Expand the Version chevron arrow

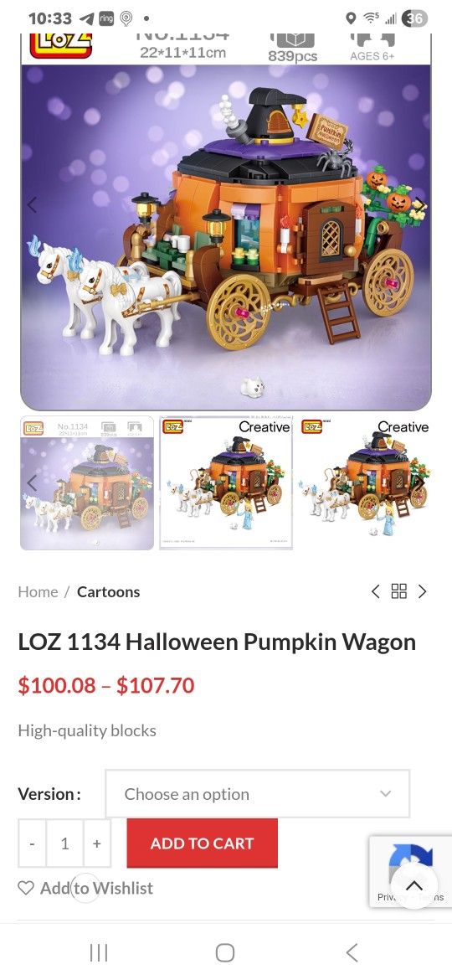pos(386,794)
